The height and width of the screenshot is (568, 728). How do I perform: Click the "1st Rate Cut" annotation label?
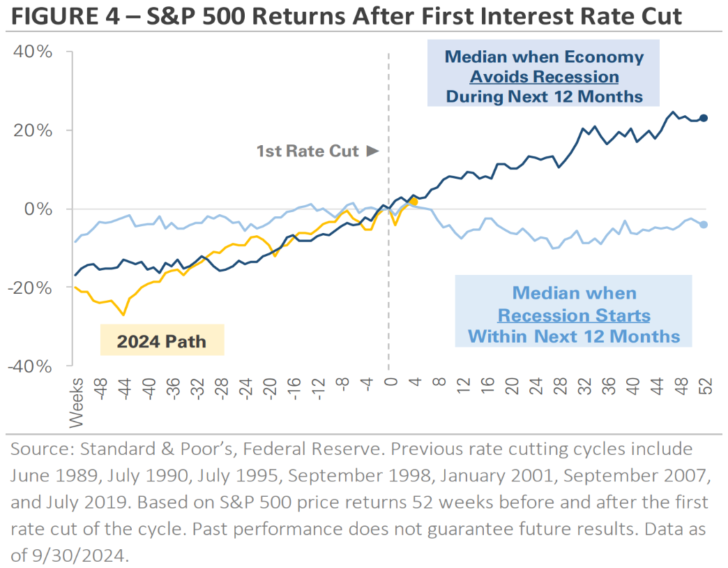pos(308,151)
